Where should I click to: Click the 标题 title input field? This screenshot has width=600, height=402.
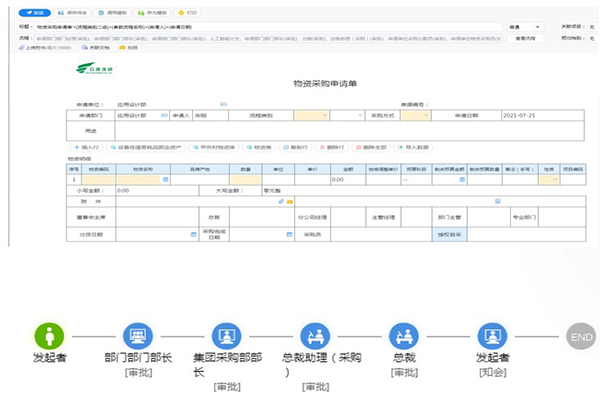(x=268, y=27)
